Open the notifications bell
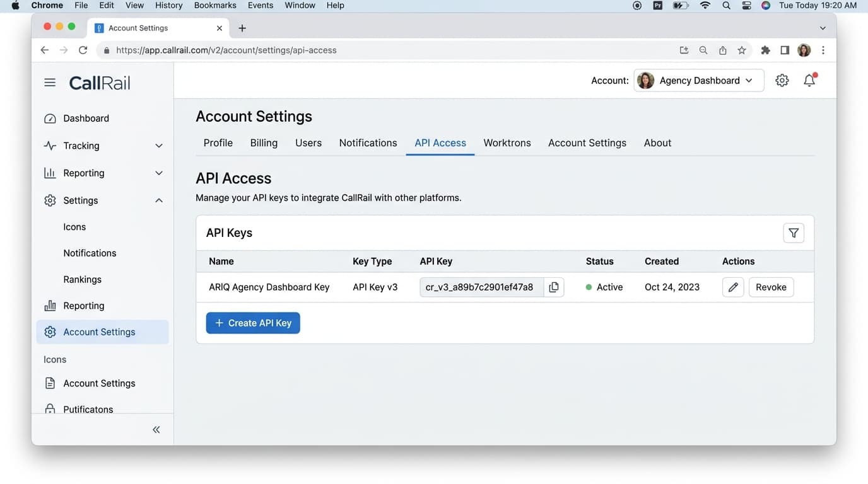This screenshot has width=868, height=484. (809, 80)
